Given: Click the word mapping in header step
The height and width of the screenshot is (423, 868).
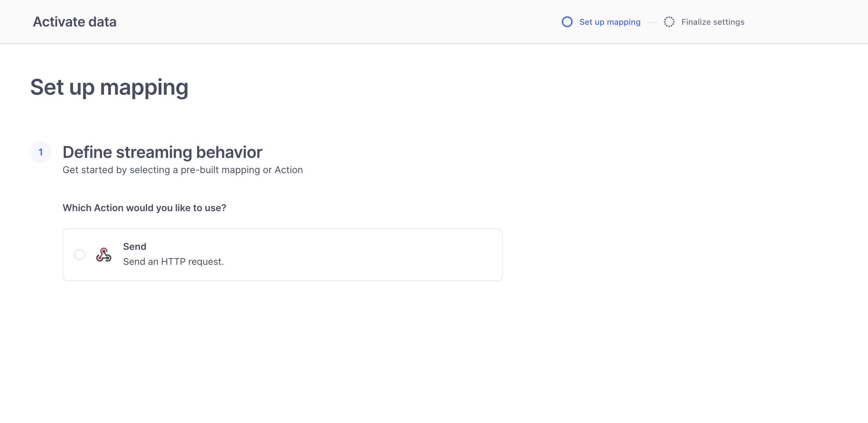Looking at the screenshot, I should click(x=624, y=22).
